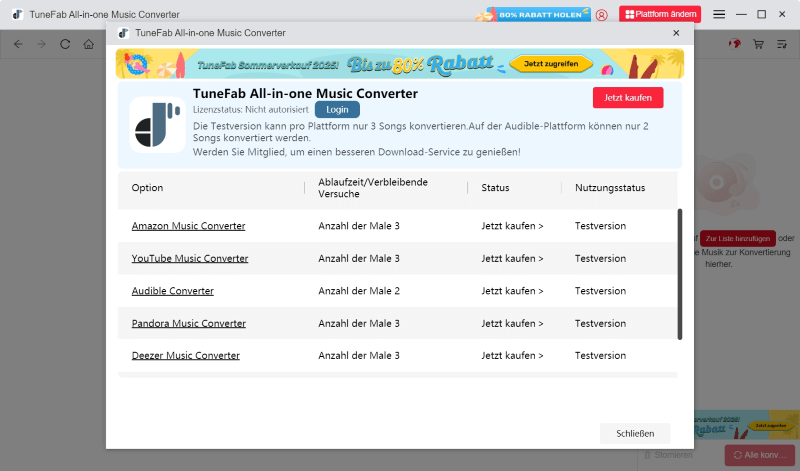Click the Option column header
The width and height of the screenshot is (800, 471).
147,188
